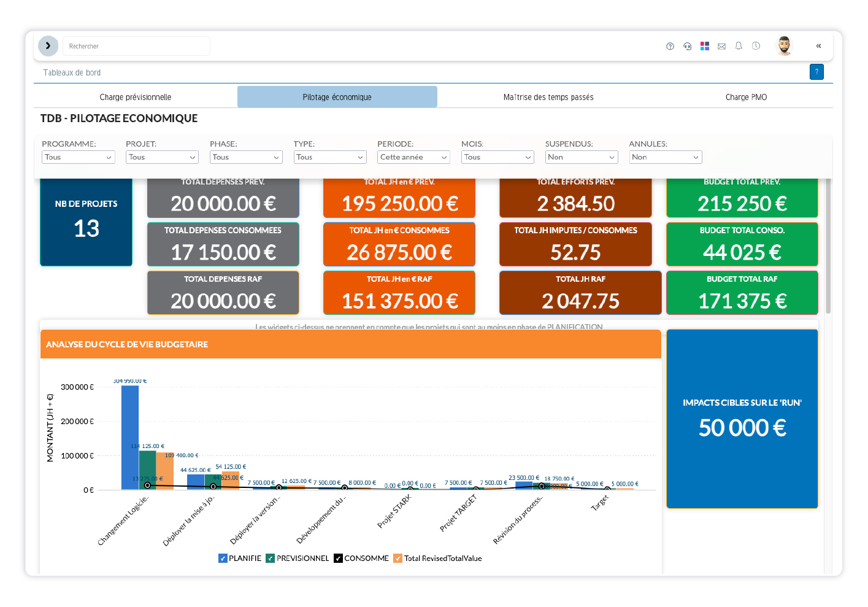Collapse the panel with the double-chevron icon
This screenshot has width=868, height=607.
pyautogui.click(x=818, y=45)
